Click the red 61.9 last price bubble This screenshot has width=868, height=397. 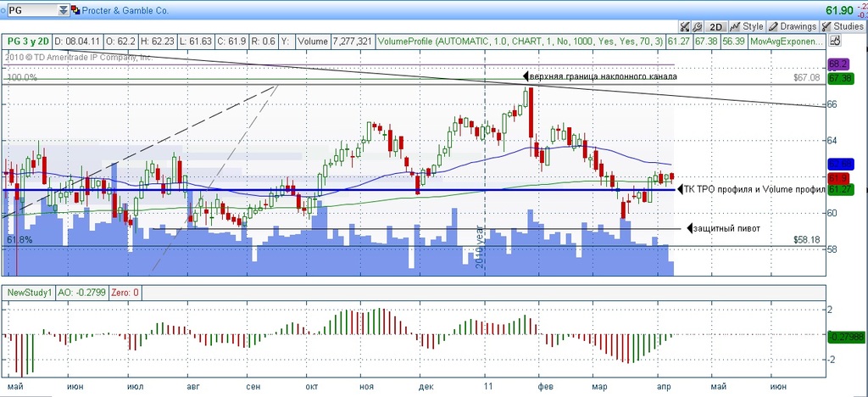(837, 178)
